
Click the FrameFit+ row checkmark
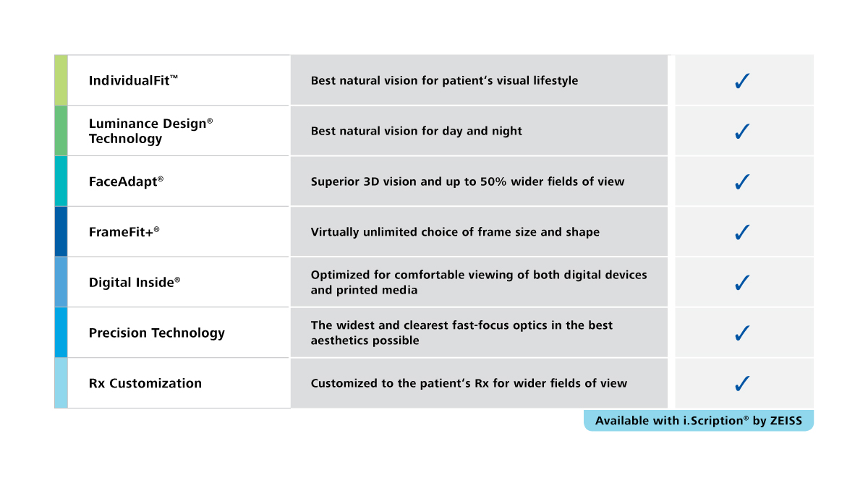(x=743, y=233)
